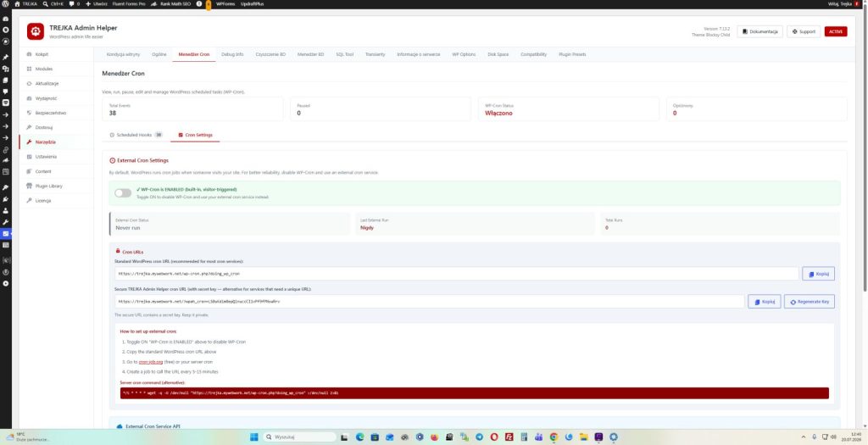Open Fluent Forms Pro admin bar item
Viewport: 868px width, 445px height.
coord(129,4)
